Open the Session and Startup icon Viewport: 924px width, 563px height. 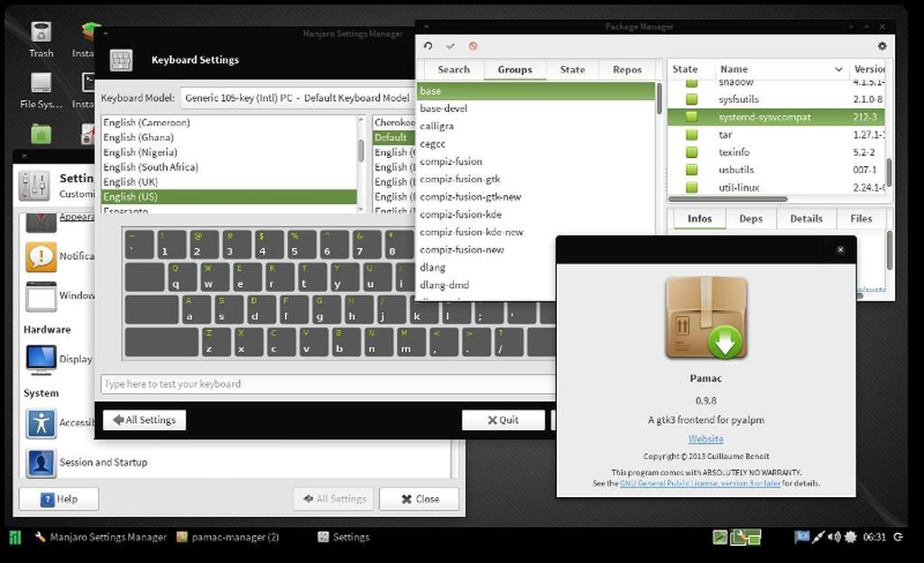(41, 463)
